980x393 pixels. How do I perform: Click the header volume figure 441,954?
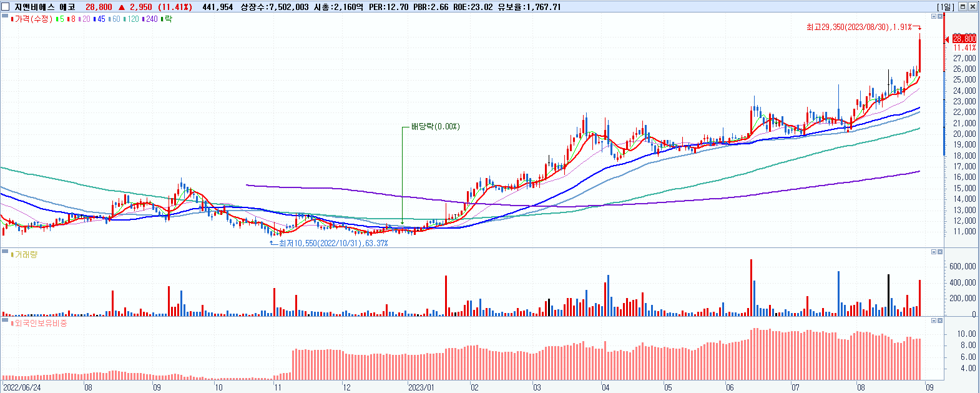(218, 7)
